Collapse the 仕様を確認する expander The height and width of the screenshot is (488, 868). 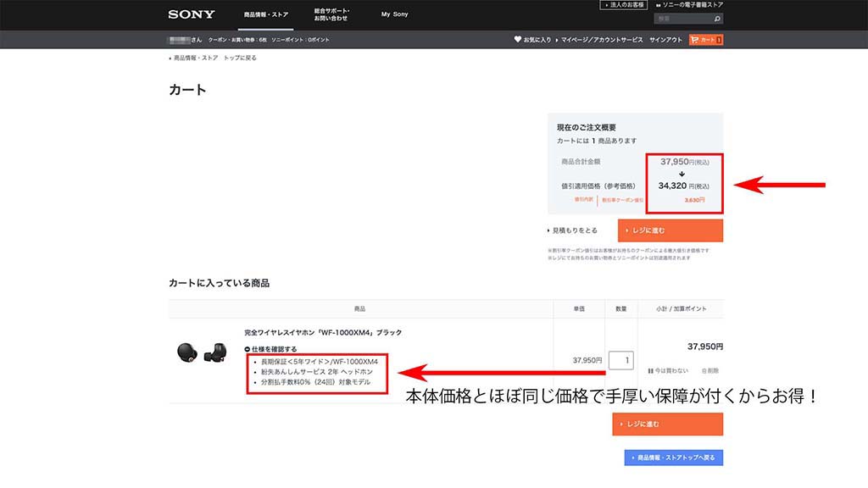point(270,349)
